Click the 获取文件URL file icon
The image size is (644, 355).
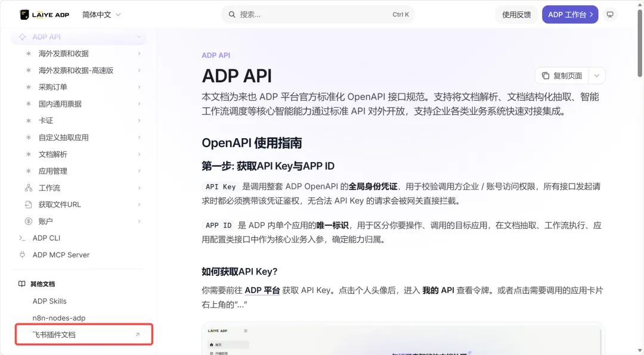point(29,204)
